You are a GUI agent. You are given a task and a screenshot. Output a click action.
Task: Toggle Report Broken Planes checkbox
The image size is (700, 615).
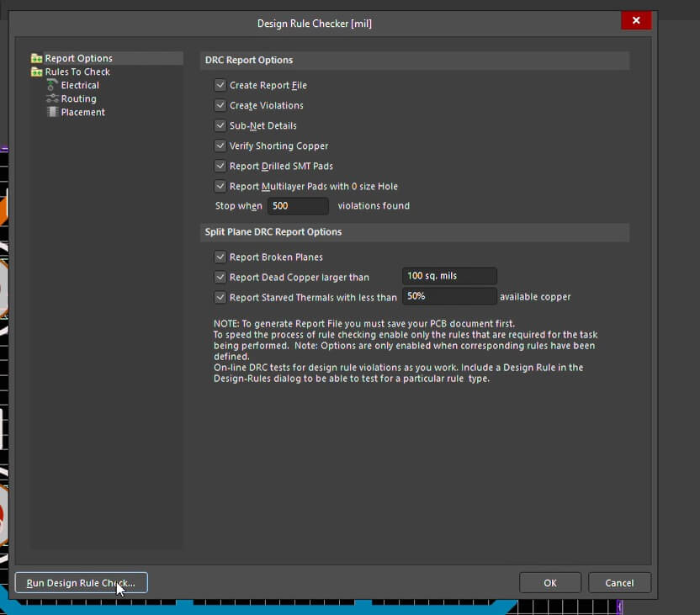[220, 257]
